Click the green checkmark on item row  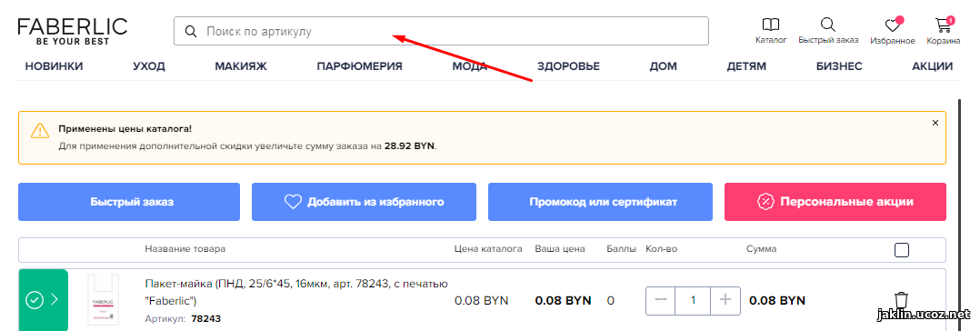(x=35, y=300)
